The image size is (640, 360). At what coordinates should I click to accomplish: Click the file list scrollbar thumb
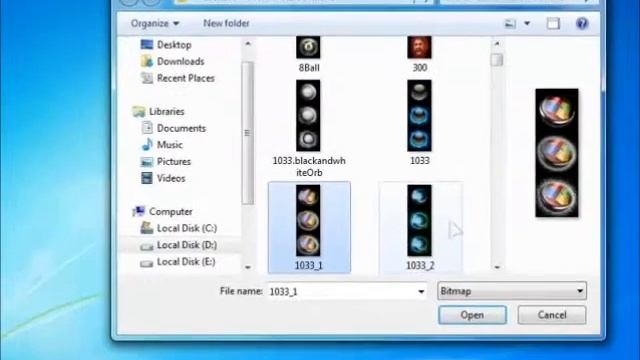497,60
